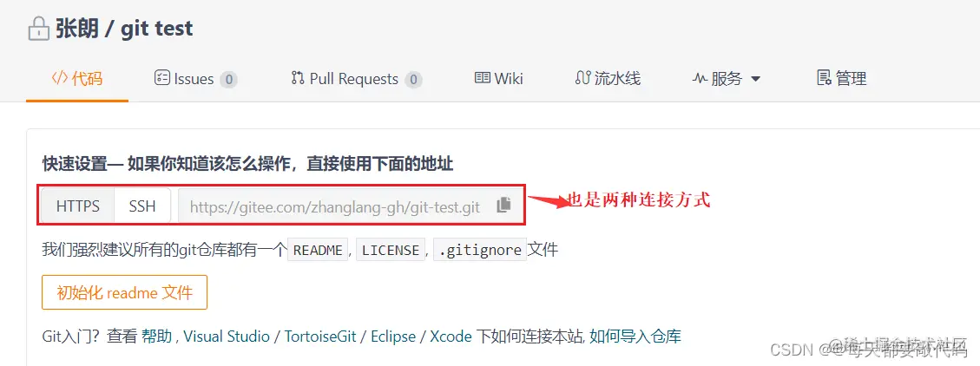Click the Pull Requests branch icon
The width and height of the screenshot is (980, 366).
click(298, 78)
